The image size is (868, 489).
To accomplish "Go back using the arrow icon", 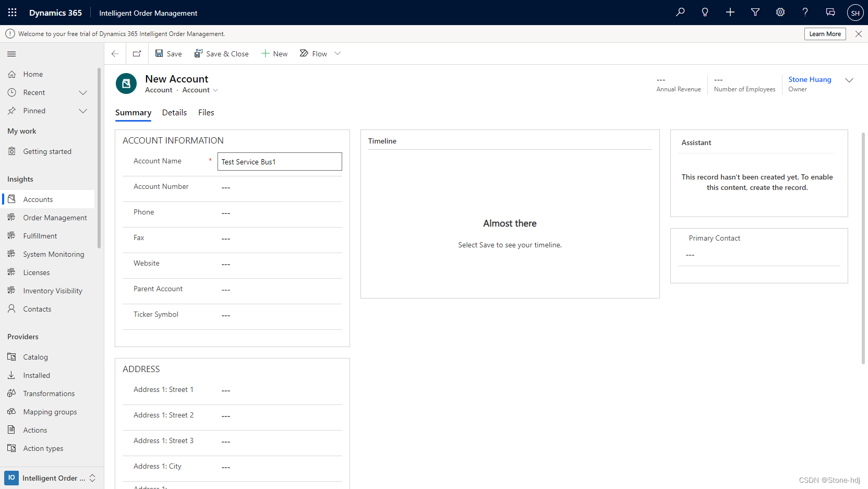I will coord(115,54).
